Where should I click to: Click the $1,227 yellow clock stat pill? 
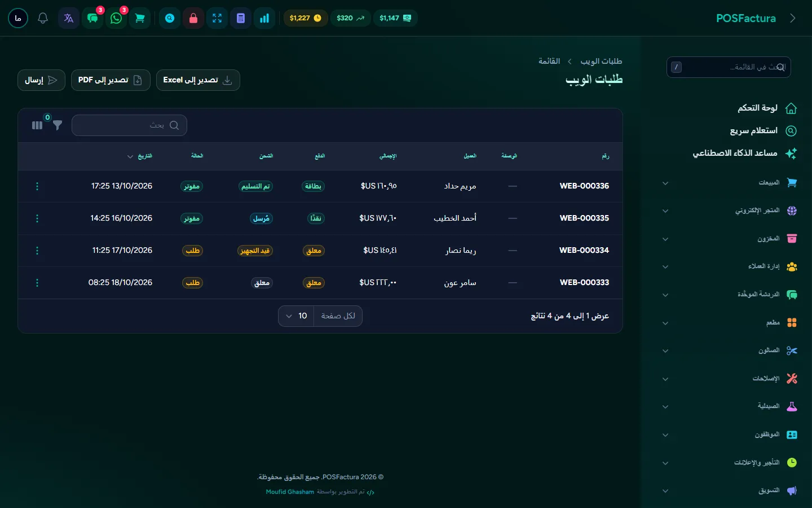[x=305, y=18]
